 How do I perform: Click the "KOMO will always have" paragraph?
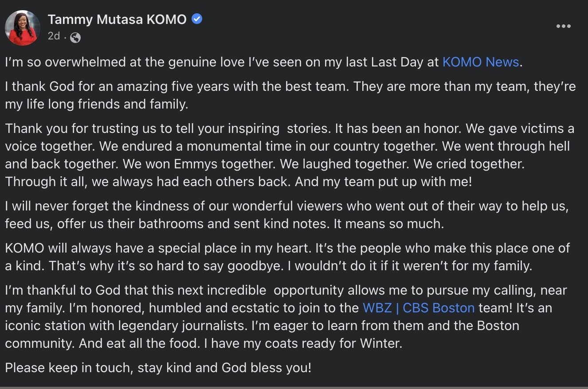tap(287, 257)
